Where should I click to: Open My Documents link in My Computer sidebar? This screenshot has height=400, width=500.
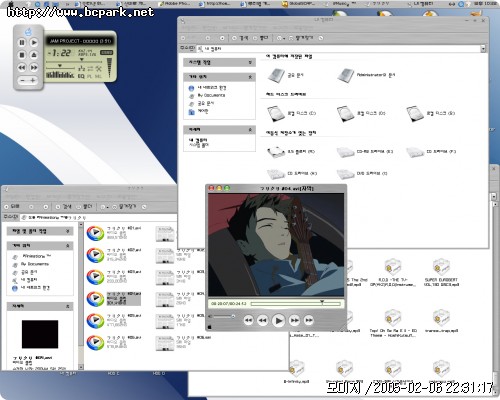pyautogui.click(x=207, y=96)
